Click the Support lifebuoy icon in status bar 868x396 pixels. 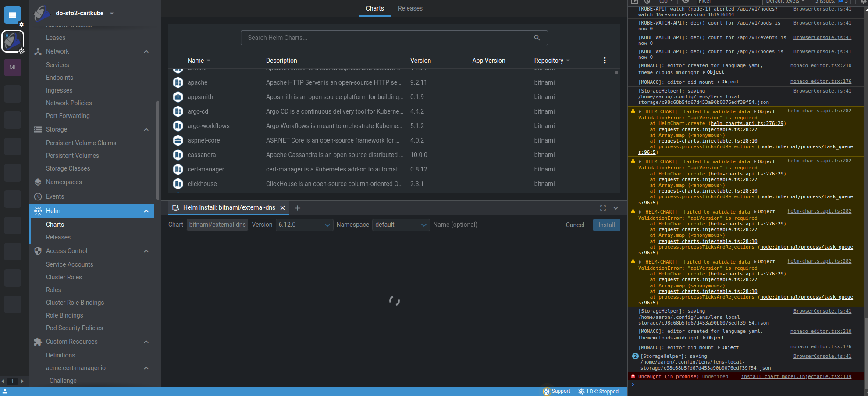[546, 391]
